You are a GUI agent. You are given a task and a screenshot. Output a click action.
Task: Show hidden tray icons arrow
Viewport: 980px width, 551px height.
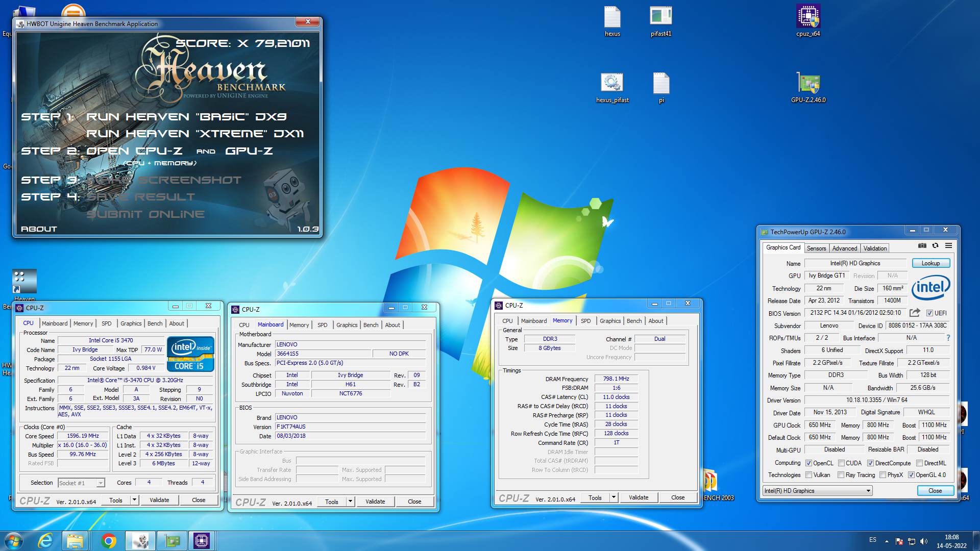coord(887,541)
